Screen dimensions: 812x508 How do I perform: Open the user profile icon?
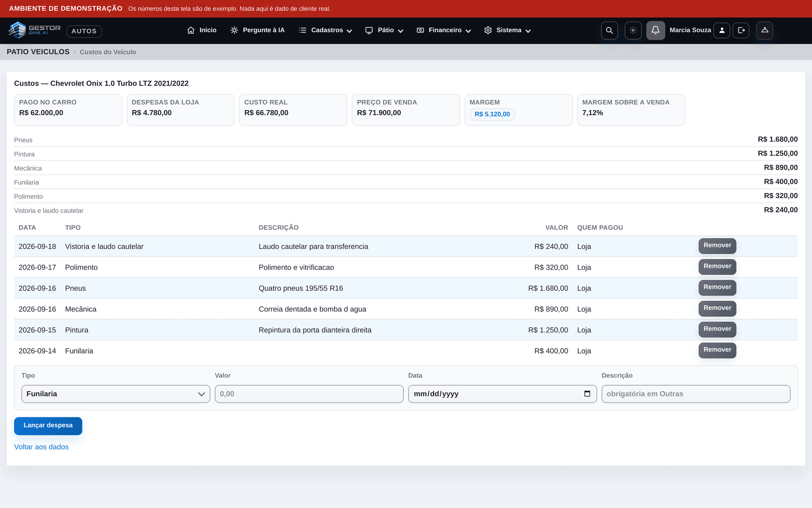(721, 30)
